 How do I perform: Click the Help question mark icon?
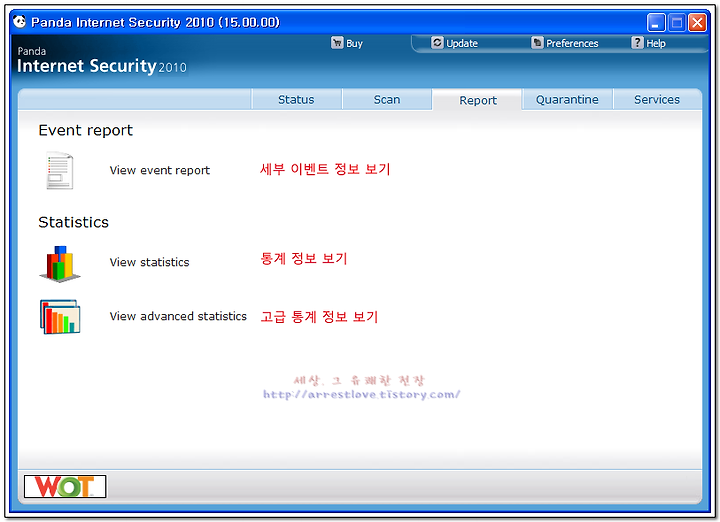coord(637,43)
